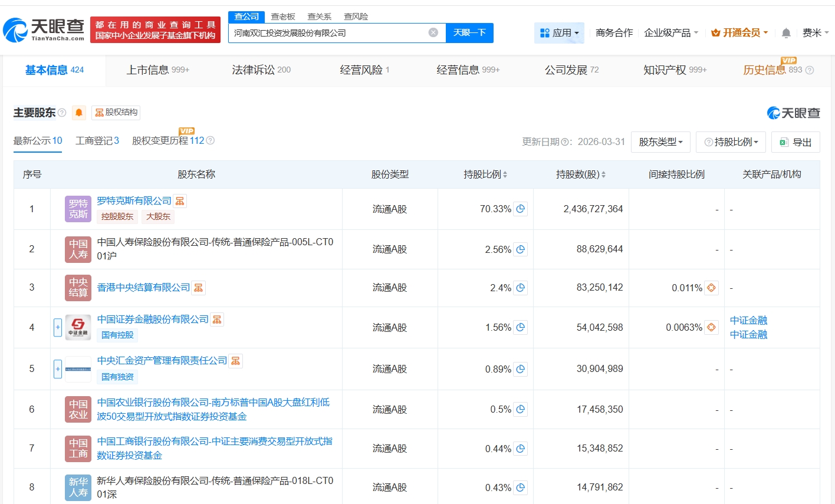
Task: Expand row 4 中国证券金融 with plus button
Action: pyautogui.click(x=58, y=327)
